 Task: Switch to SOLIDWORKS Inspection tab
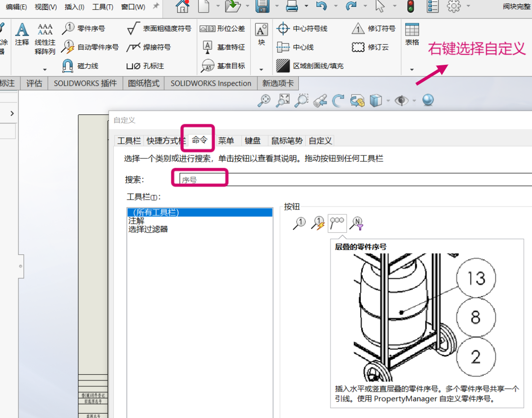coord(211,83)
